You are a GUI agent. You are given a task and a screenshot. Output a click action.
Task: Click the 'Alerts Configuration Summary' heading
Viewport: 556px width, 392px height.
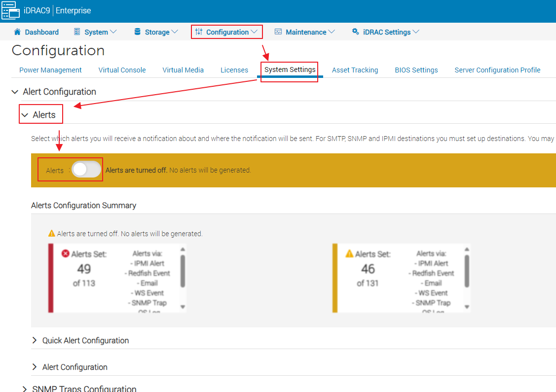[84, 206]
